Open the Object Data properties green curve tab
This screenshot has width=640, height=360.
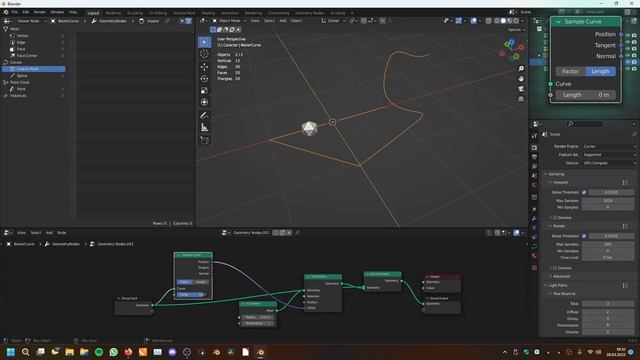[534, 246]
